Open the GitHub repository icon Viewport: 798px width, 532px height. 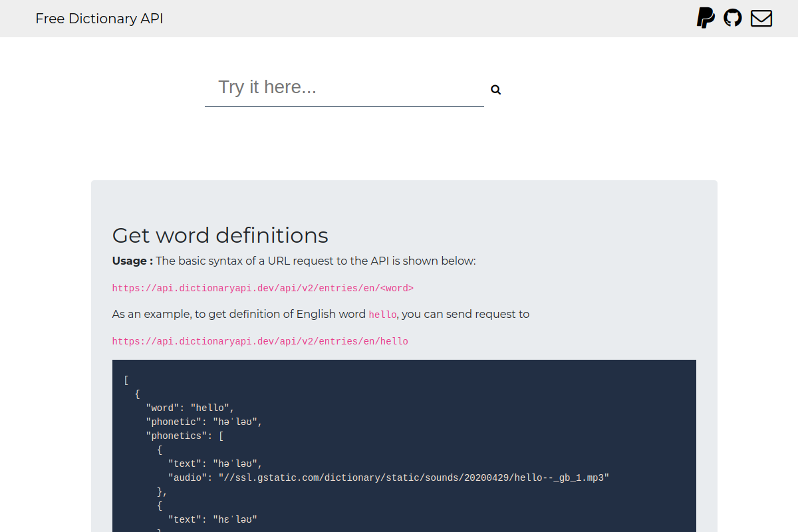[x=733, y=18]
